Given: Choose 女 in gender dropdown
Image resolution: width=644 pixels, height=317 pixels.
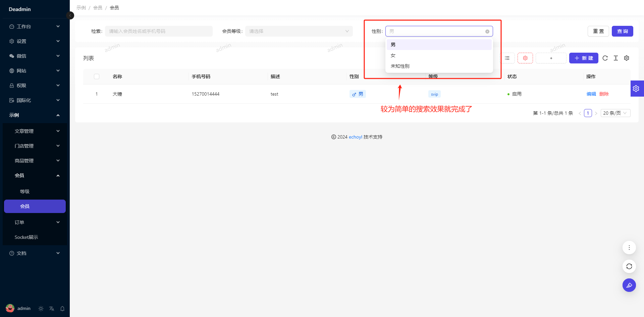Looking at the screenshot, I should (x=393, y=55).
